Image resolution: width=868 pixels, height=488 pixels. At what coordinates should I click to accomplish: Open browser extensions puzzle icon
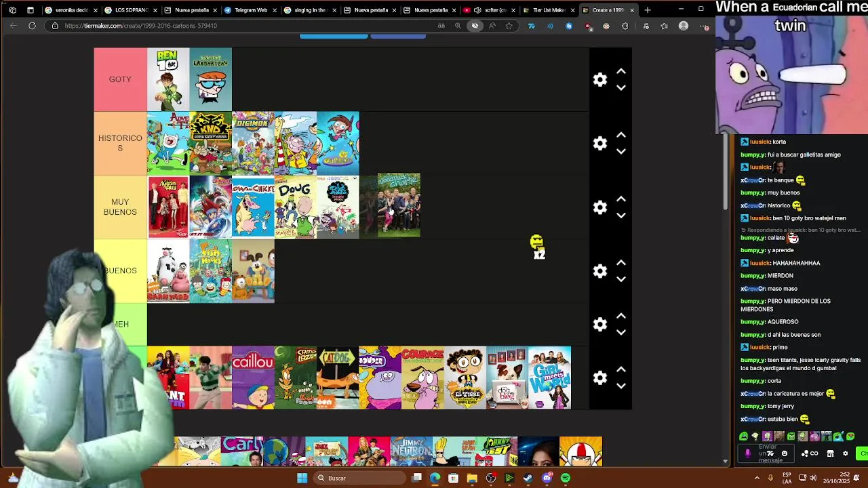(x=625, y=26)
